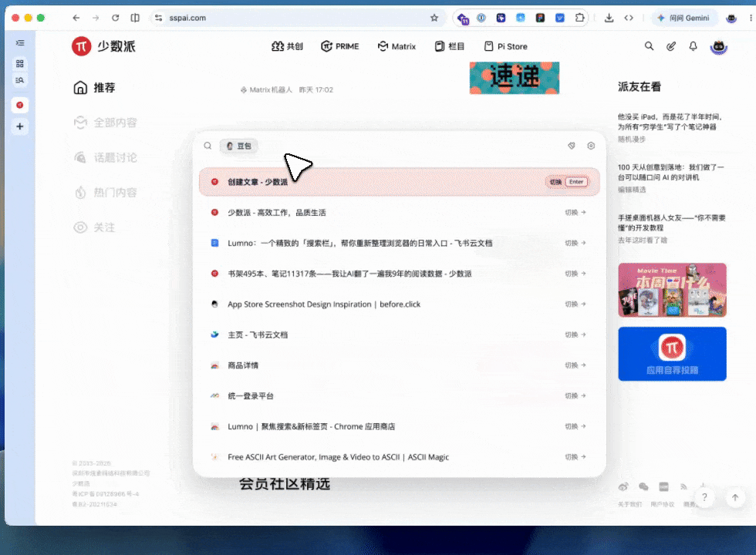Open the browser downloads icon
This screenshot has height=555, width=756.
(x=609, y=18)
